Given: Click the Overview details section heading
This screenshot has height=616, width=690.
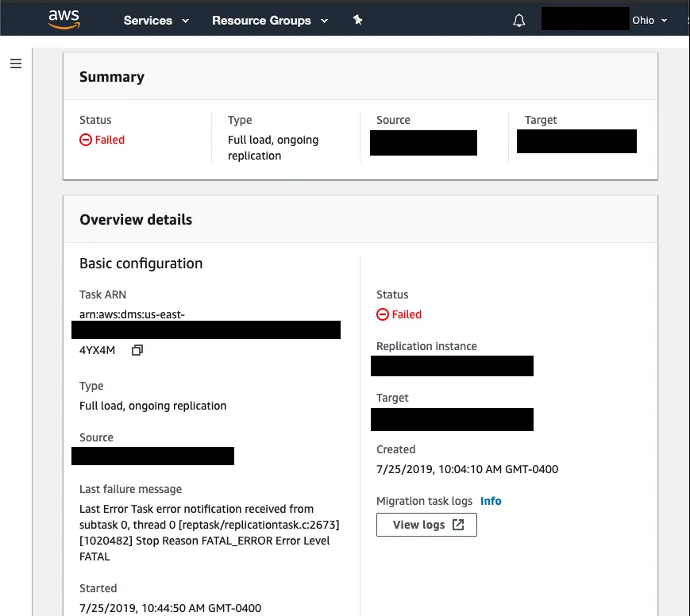Looking at the screenshot, I should coord(136,220).
